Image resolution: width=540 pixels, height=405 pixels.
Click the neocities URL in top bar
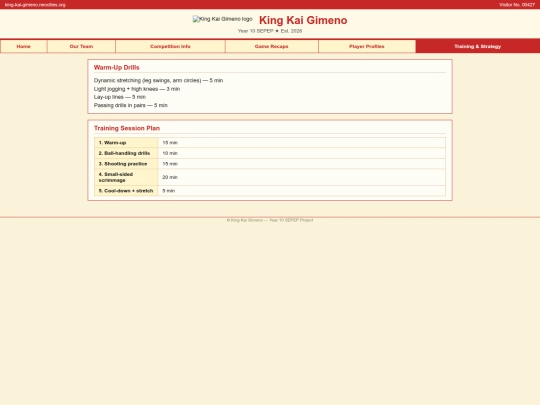[35, 5]
